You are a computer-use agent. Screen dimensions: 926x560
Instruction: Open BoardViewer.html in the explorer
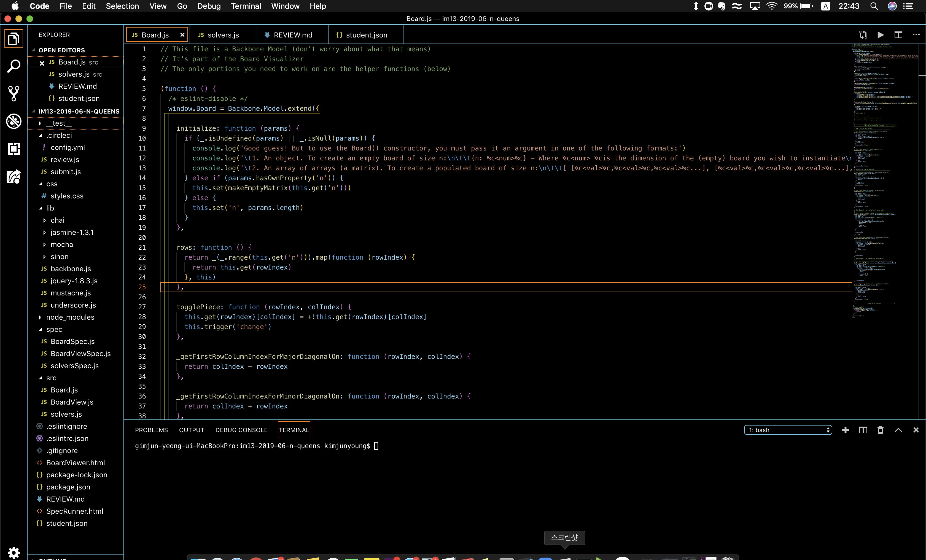tap(75, 463)
